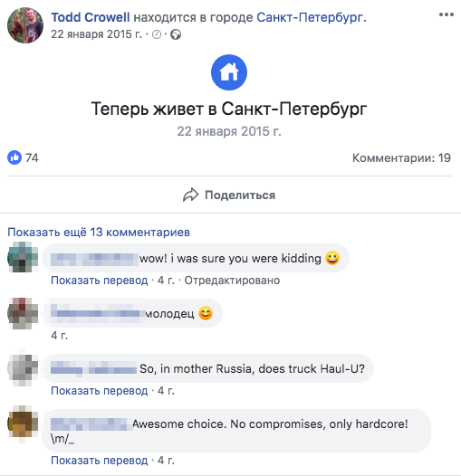Open the 'Комментарии: 19' comments count

[x=401, y=157]
